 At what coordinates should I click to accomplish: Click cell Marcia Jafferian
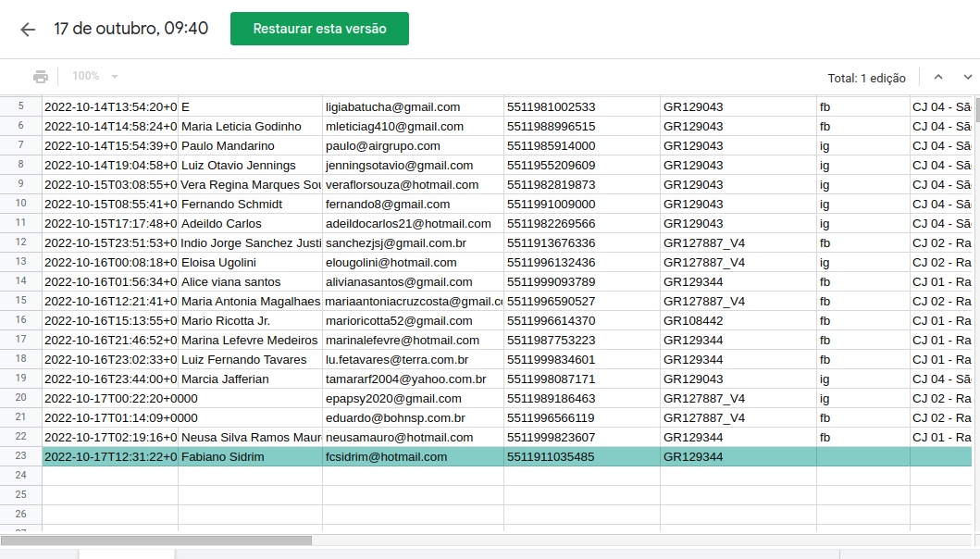click(x=250, y=379)
